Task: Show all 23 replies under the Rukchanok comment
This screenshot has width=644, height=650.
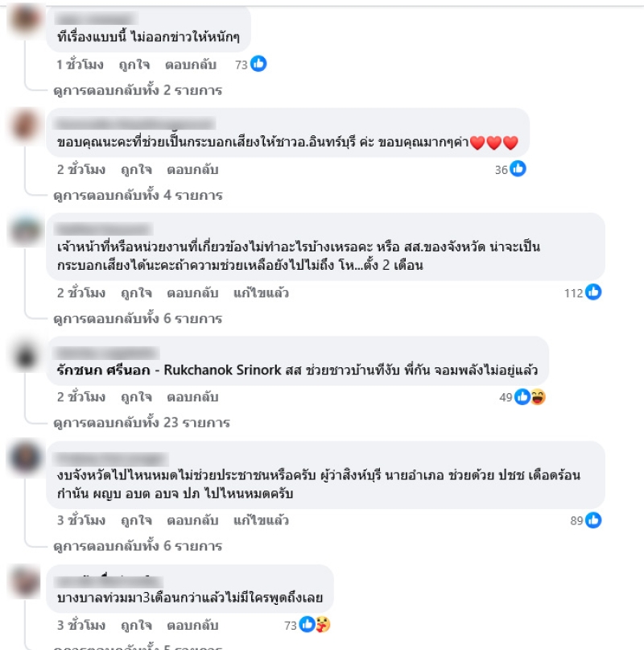Action: (x=142, y=422)
